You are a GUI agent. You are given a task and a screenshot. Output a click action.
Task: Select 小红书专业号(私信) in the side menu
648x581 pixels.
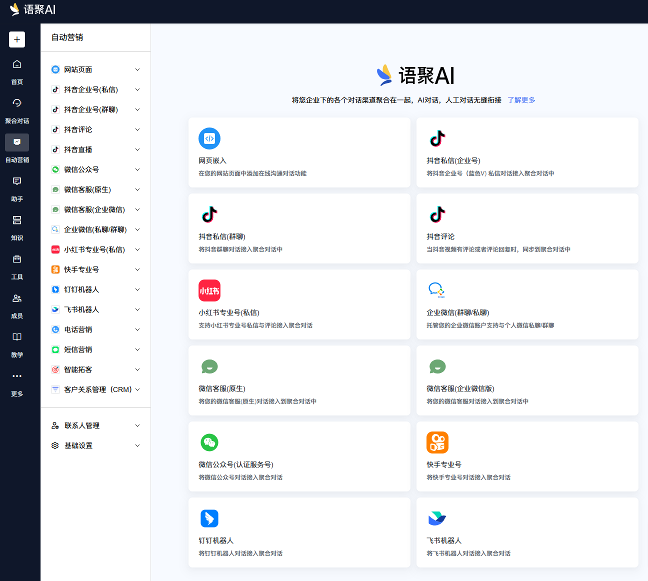[95, 250]
